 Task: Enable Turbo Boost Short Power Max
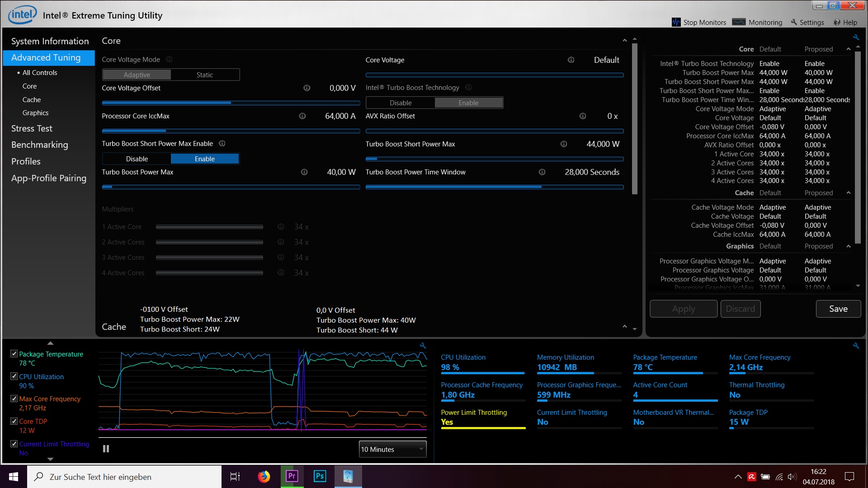205,159
